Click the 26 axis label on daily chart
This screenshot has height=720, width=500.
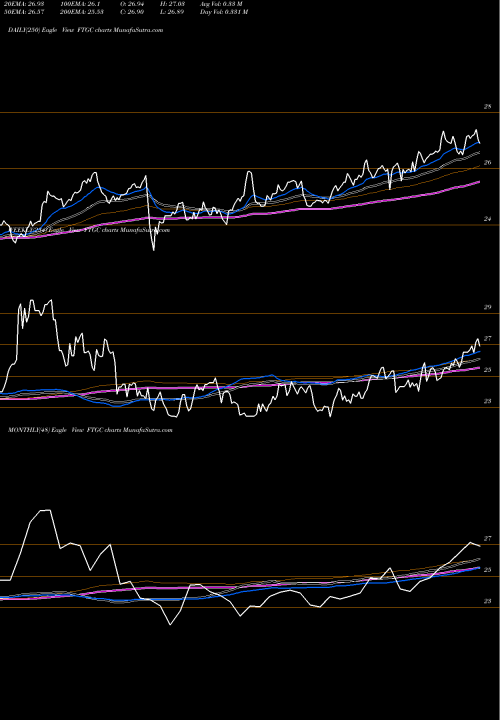click(488, 163)
